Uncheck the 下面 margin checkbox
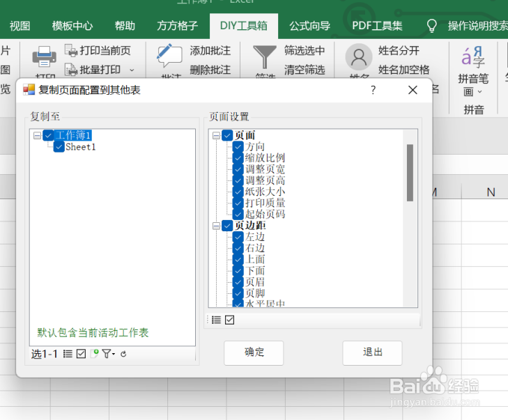Image resolution: width=508 pixels, height=420 pixels. (238, 270)
